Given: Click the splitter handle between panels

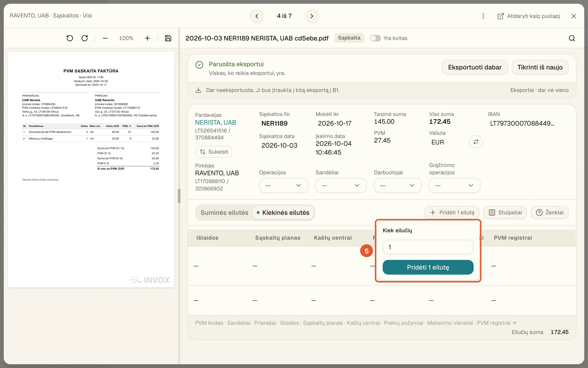Looking at the screenshot, I should tap(179, 196).
